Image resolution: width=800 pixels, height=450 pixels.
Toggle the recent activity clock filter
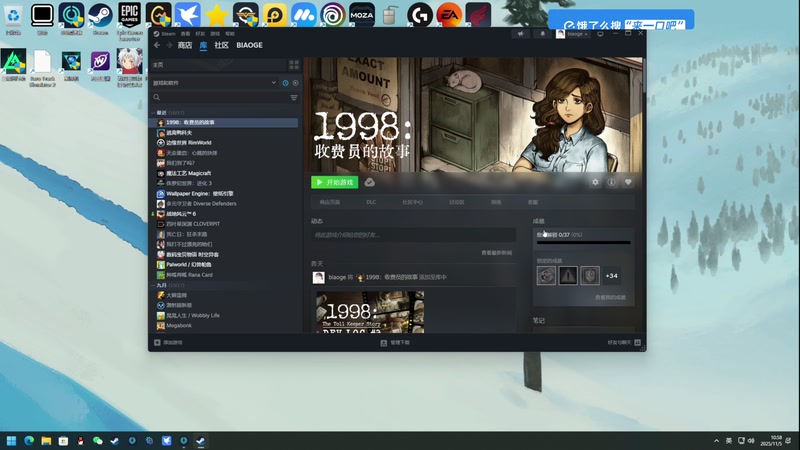click(286, 83)
